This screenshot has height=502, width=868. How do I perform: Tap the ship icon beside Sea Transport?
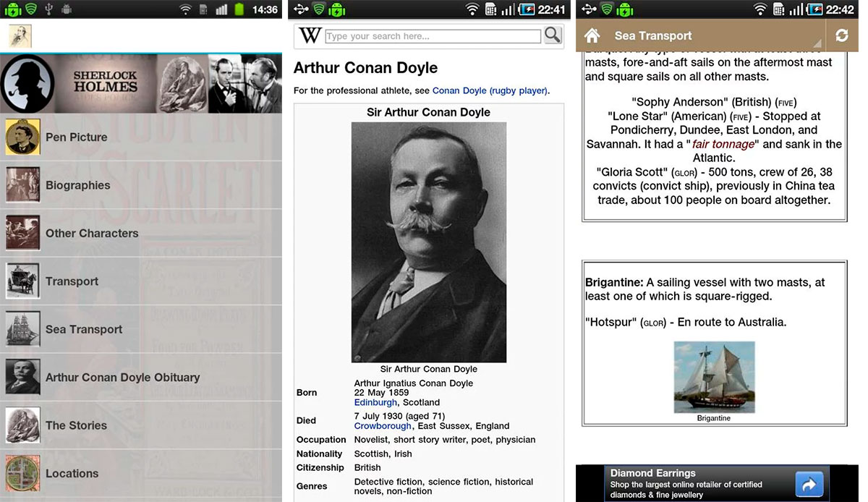pyautogui.click(x=22, y=329)
